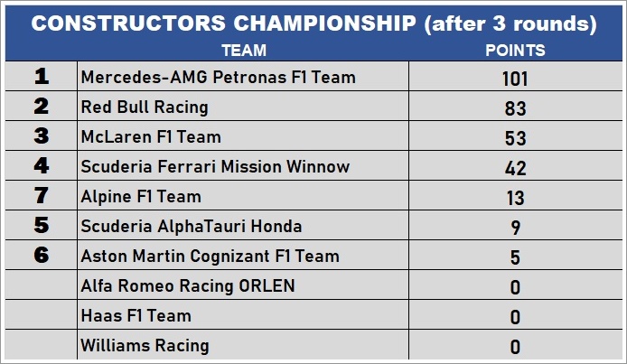Select the TEAM column header
Image resolution: width=627 pixels, height=364 pixels.
(x=244, y=51)
